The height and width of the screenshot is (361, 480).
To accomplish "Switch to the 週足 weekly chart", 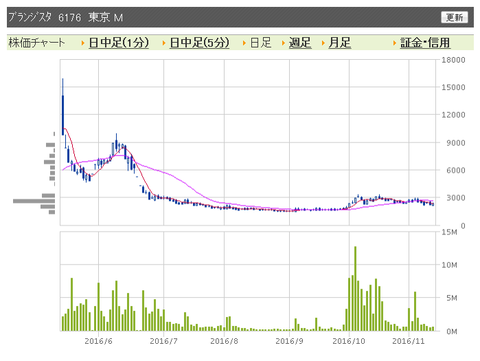I will pyautogui.click(x=300, y=43).
